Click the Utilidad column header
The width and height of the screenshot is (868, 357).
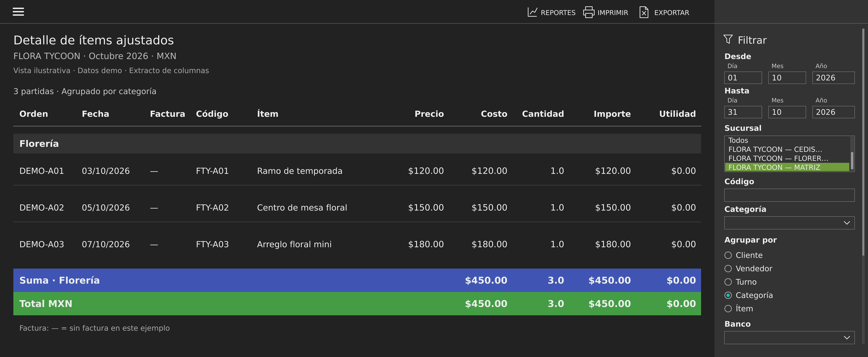click(x=677, y=114)
